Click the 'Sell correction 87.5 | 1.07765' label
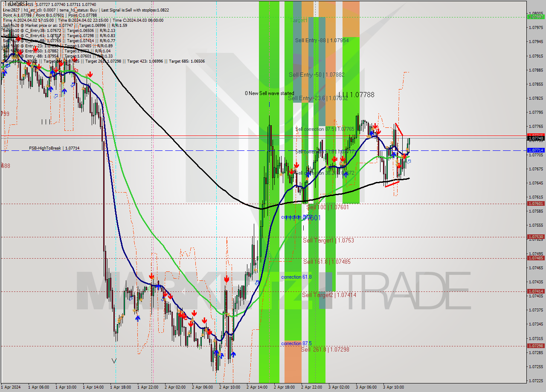Viewport: 546px width, 392px height. click(325, 129)
